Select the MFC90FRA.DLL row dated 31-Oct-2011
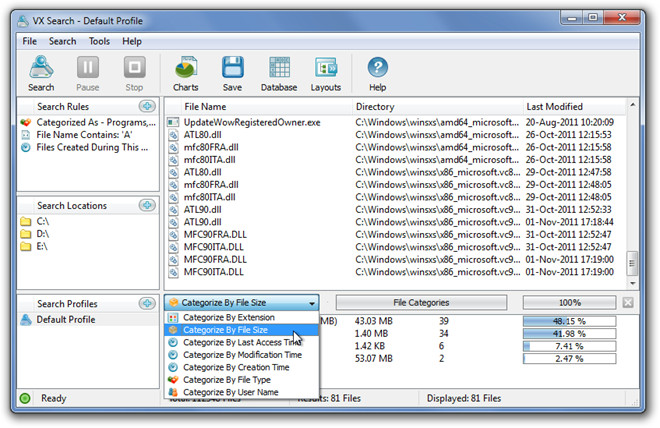Screen dimensions: 660x428 click(395, 234)
